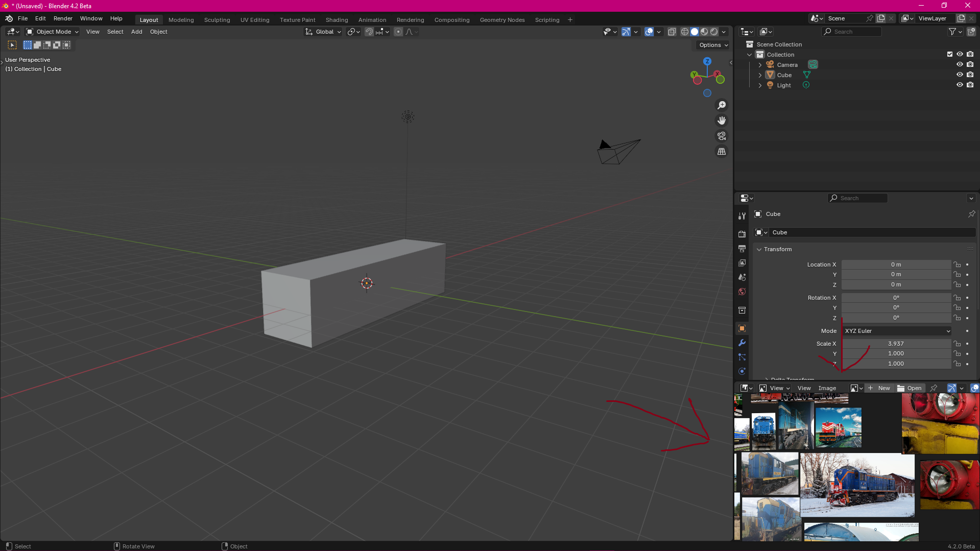Select material preview viewport shading
Screen dimensions: 980x551
tap(704, 32)
